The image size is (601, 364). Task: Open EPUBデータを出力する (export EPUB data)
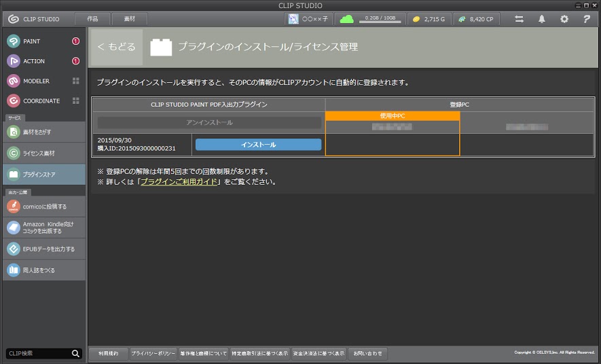coord(44,249)
